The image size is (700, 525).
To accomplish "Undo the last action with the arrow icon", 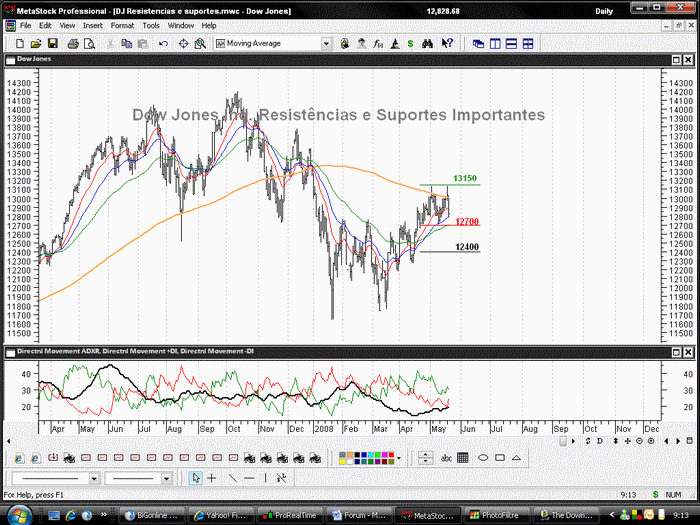I will [x=163, y=44].
